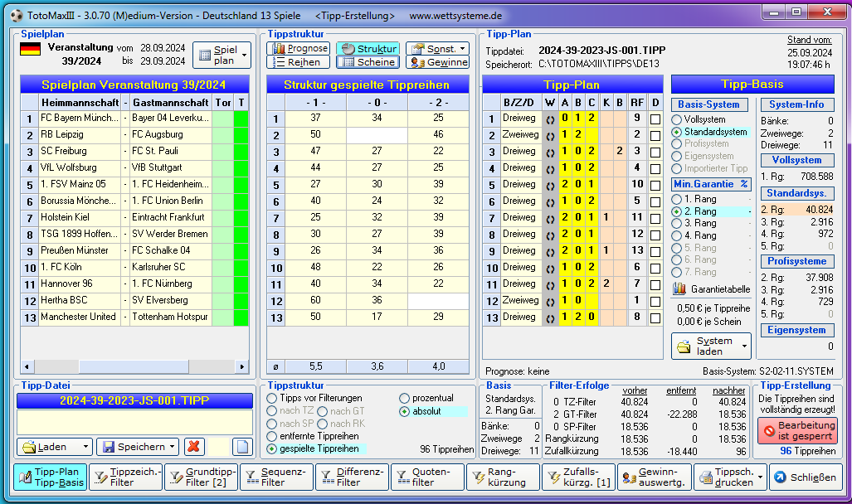Open the Differenz-Filter tab
This screenshot has height=504, width=852.
pyautogui.click(x=352, y=477)
